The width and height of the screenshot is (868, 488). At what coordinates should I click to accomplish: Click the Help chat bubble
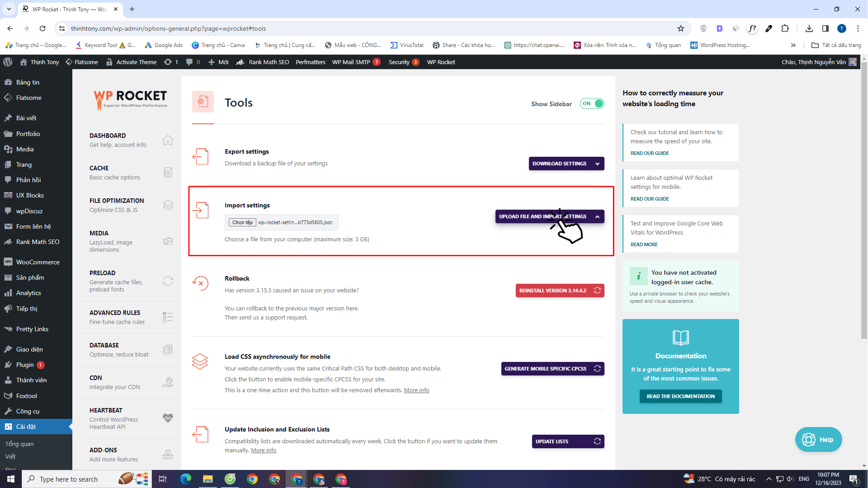pos(818,439)
